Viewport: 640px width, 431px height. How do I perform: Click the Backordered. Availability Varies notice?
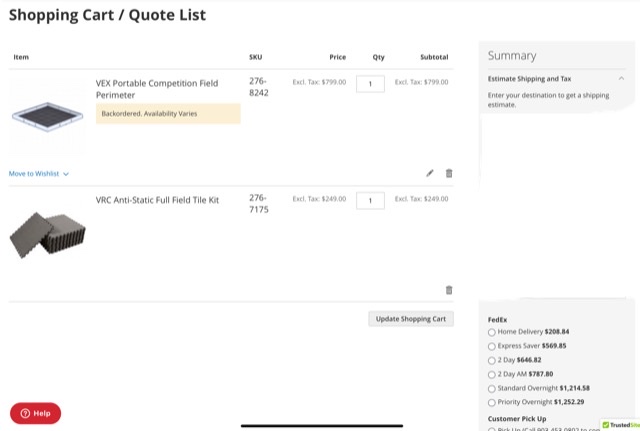(x=168, y=113)
